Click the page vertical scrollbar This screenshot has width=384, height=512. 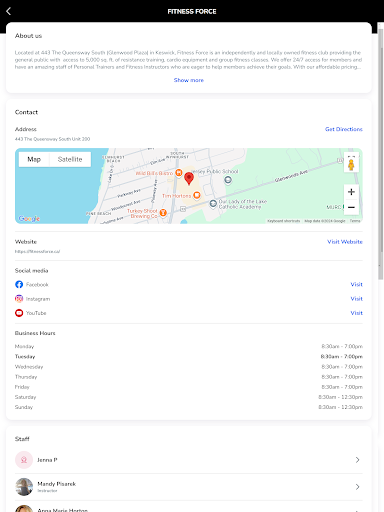(x=380, y=153)
